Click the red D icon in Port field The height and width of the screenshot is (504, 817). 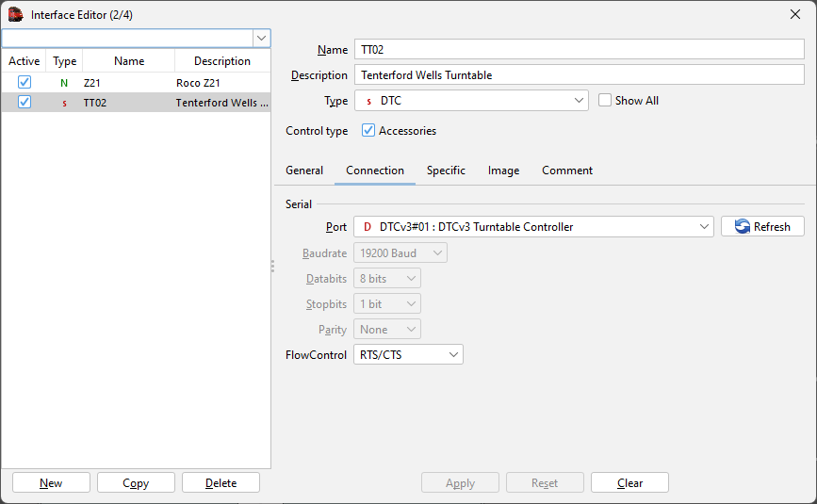pyautogui.click(x=368, y=227)
